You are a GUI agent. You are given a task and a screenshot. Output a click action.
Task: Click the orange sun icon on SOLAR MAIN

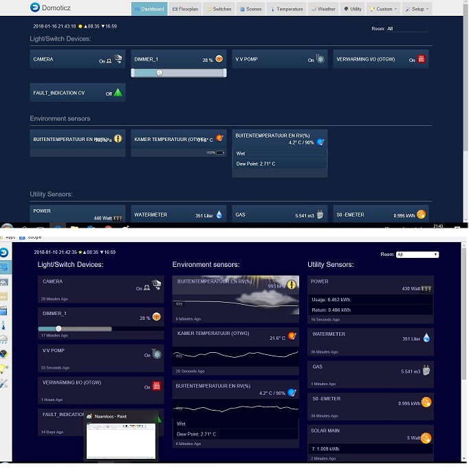pyautogui.click(x=426, y=437)
